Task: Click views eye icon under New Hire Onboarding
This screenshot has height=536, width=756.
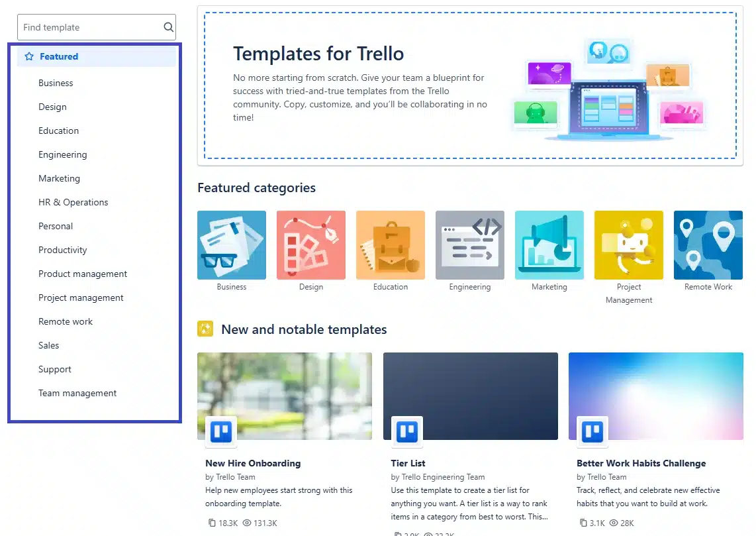Action: (x=247, y=523)
